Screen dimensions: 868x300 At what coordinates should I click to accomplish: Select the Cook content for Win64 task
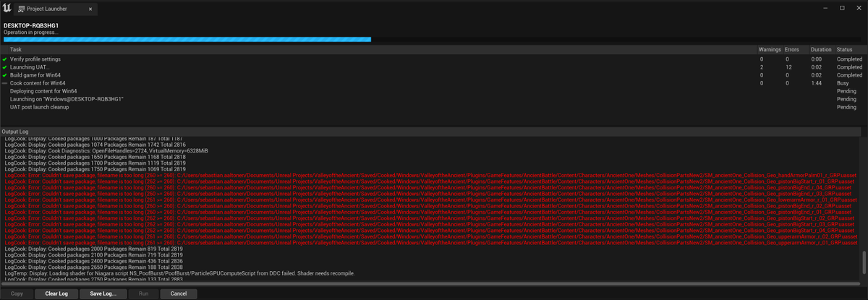pyautogui.click(x=433, y=83)
